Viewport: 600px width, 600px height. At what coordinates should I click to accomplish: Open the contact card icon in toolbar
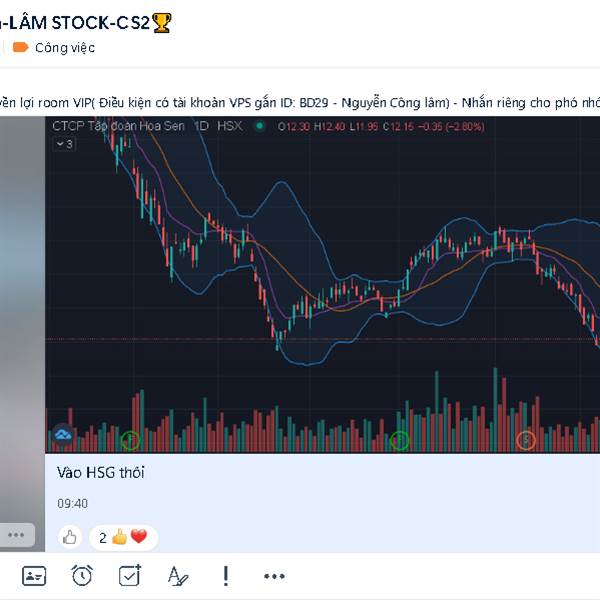pyautogui.click(x=34, y=576)
